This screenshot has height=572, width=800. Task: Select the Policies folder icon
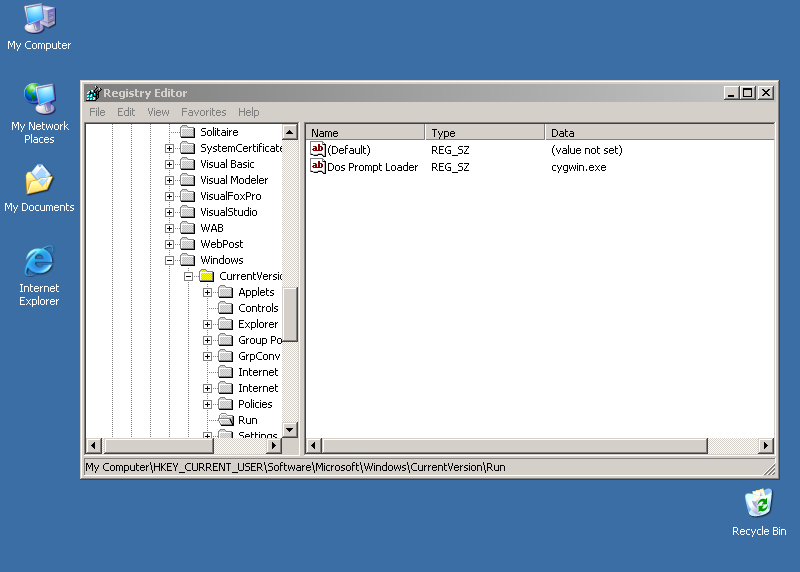[226, 404]
